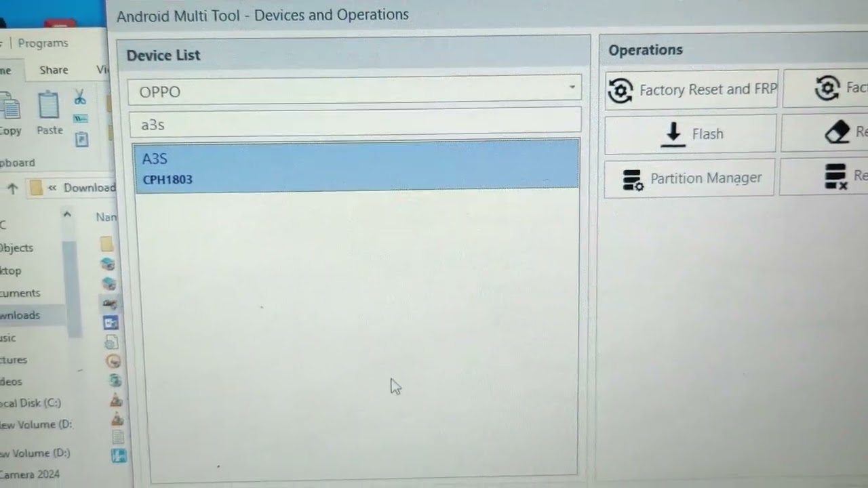Click the database with X icon

(836, 178)
